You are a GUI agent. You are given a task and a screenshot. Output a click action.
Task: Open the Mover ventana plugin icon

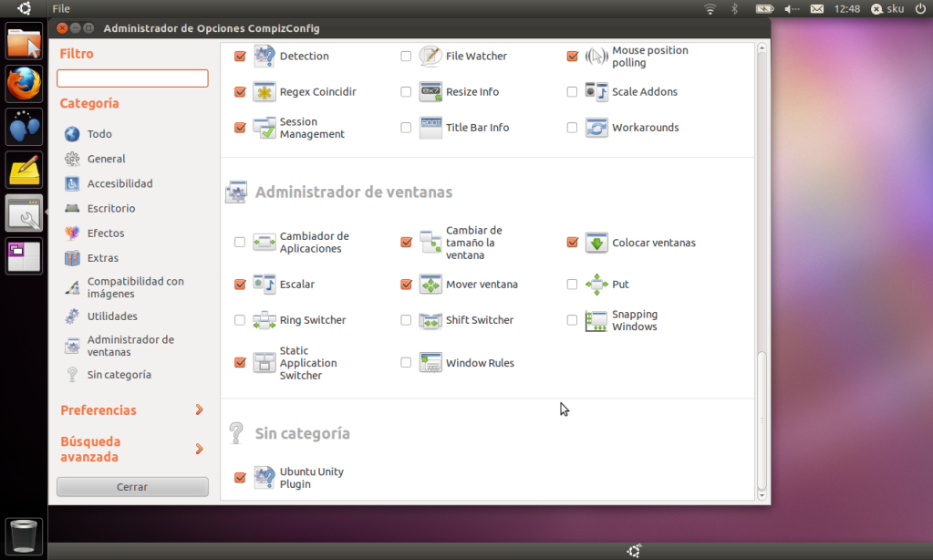point(430,284)
